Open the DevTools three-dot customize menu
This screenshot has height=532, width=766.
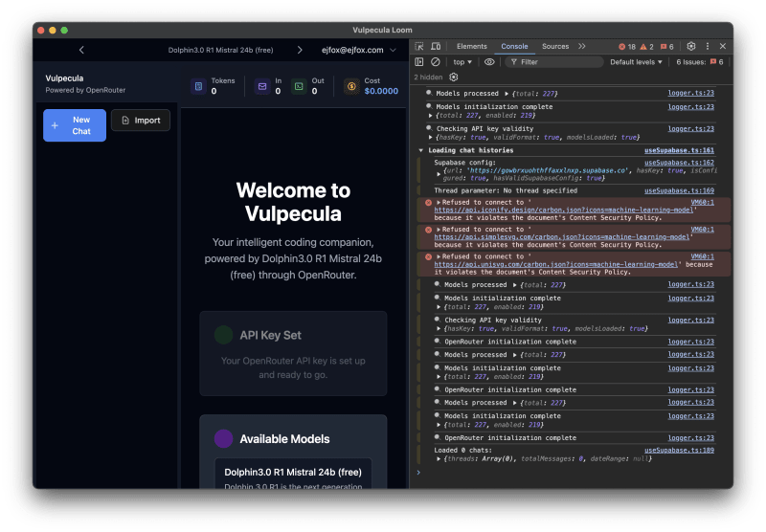(708, 46)
